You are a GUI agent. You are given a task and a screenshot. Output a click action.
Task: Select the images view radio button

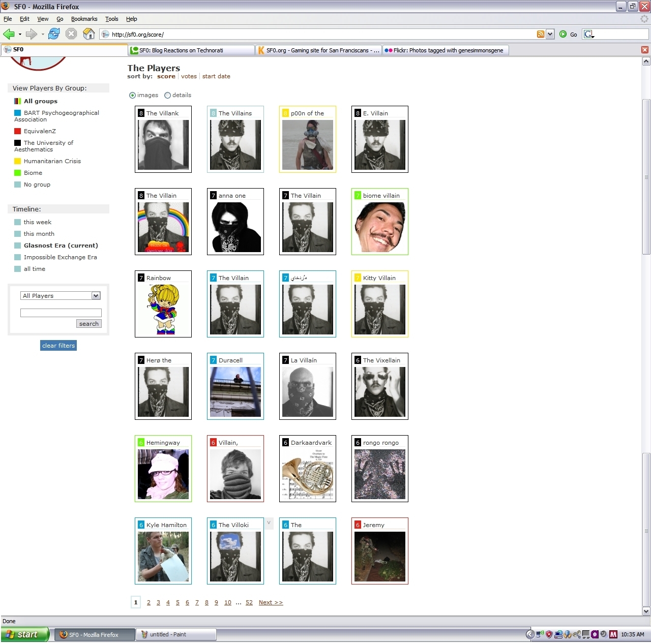pos(133,95)
